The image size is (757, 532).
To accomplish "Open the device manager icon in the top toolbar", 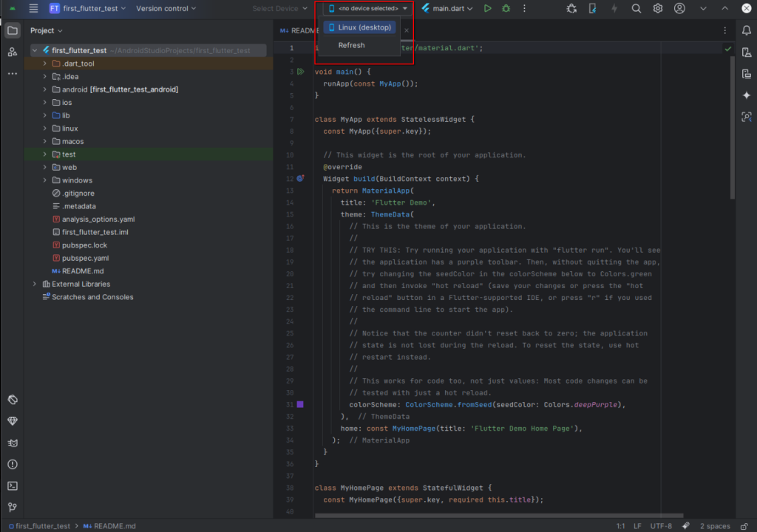I will coord(592,8).
